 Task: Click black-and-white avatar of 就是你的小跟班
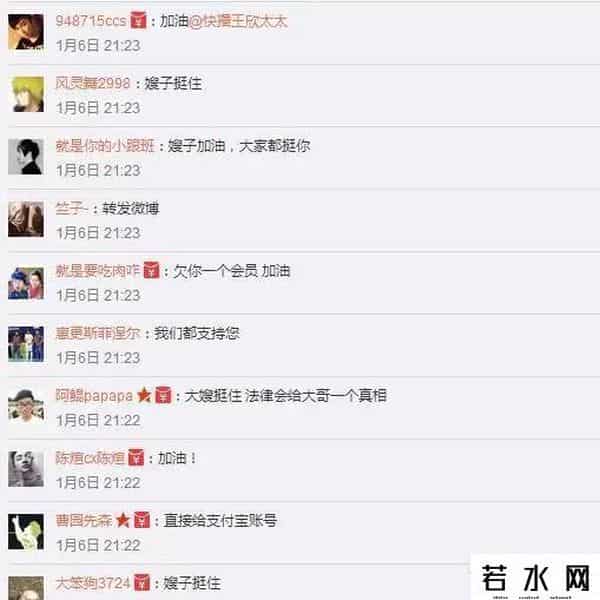coord(26,157)
